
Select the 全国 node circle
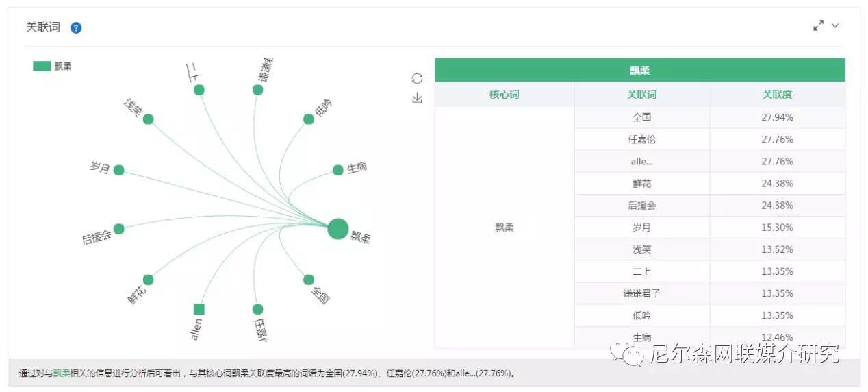pyautogui.click(x=309, y=280)
